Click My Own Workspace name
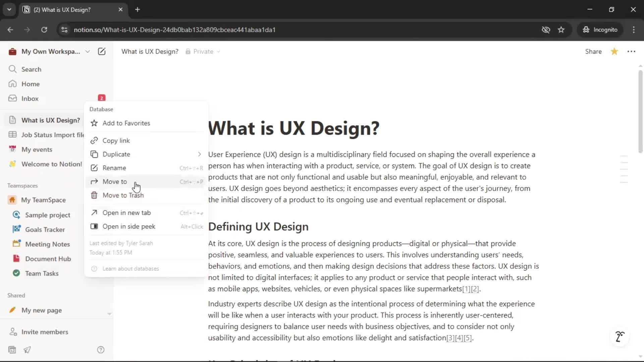This screenshot has width=644, height=362. 51,51
